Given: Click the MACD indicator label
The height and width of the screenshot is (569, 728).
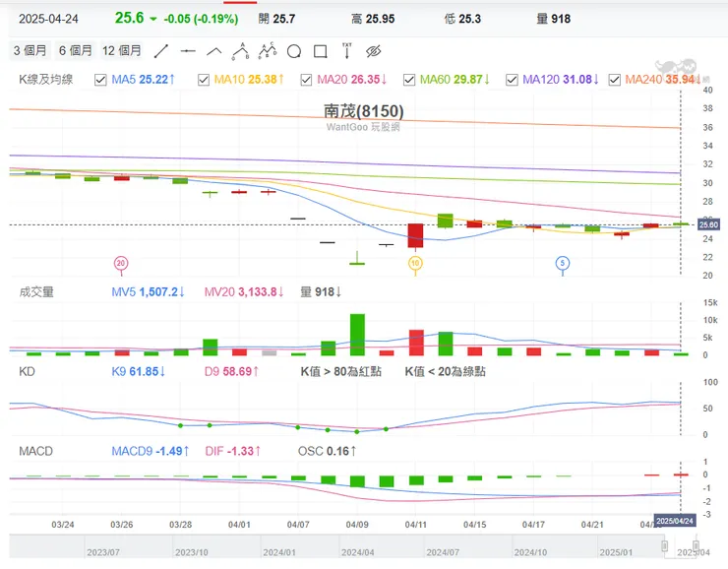Looking at the screenshot, I should coord(35,451).
